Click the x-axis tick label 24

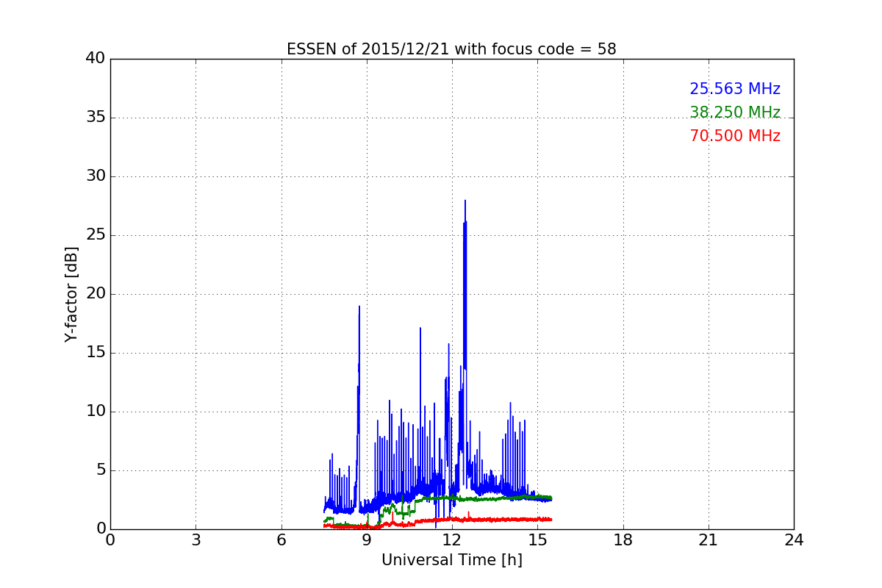[794, 540]
